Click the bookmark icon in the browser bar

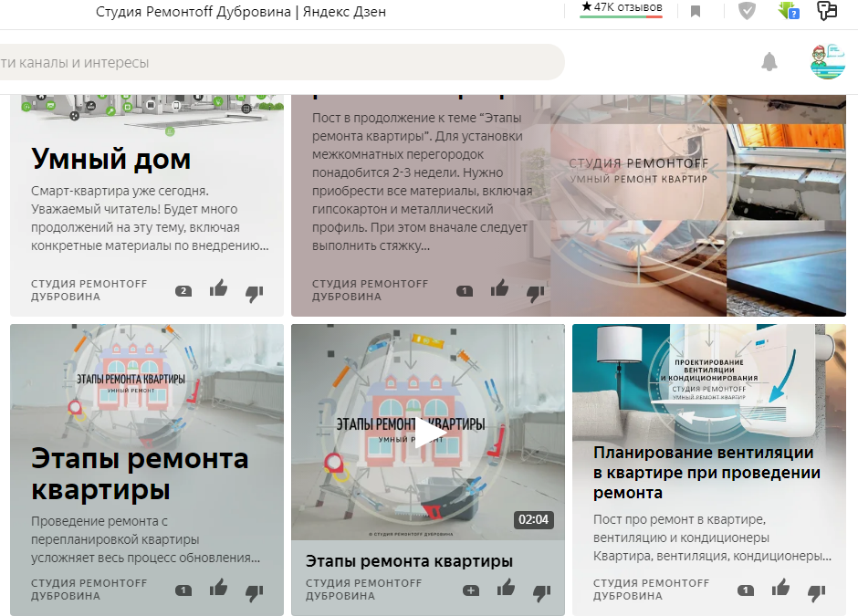pos(696,12)
